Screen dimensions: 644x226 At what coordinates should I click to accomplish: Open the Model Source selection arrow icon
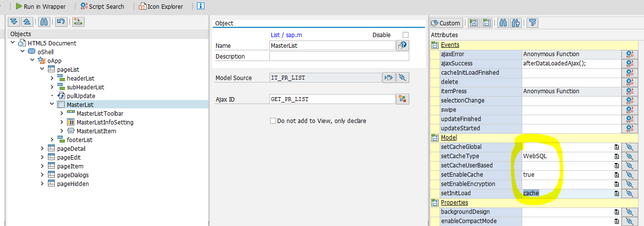pyautogui.click(x=389, y=78)
